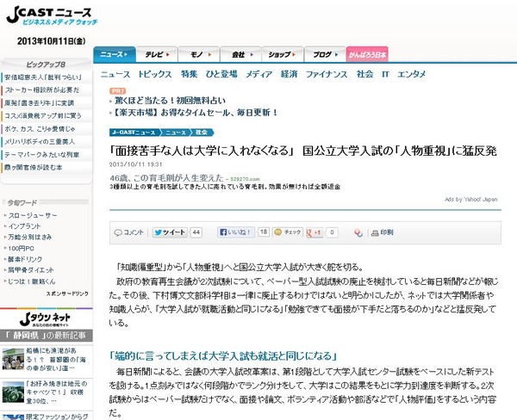Click the 「静岡県」の最新記事 header
517x420 pixels.
pos(47,336)
